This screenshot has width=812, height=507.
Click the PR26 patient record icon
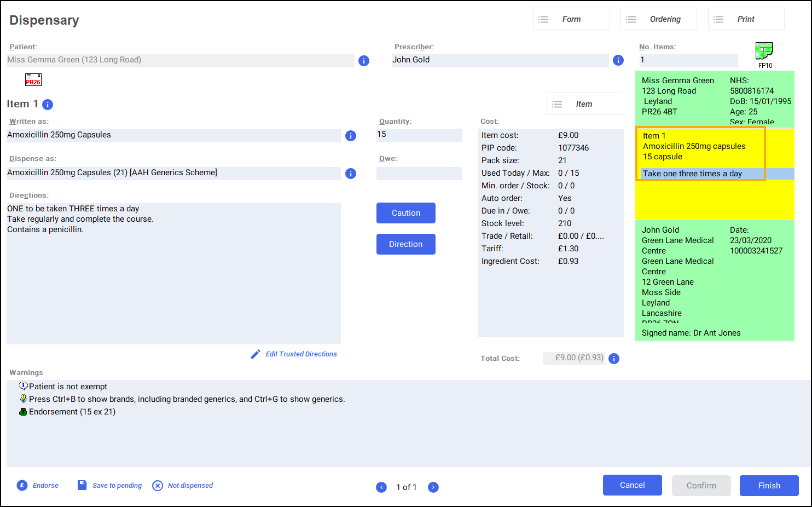pyautogui.click(x=33, y=80)
